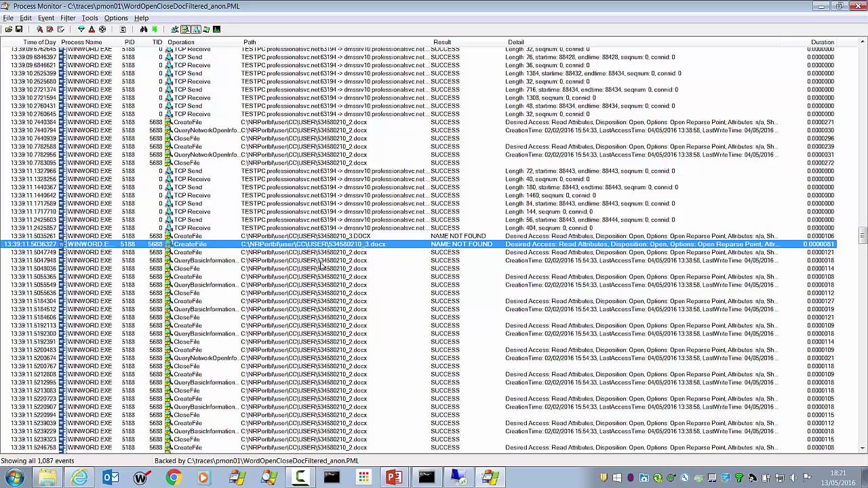Select the highlighted row path ending 534580210_3.docx

[x=313, y=244]
